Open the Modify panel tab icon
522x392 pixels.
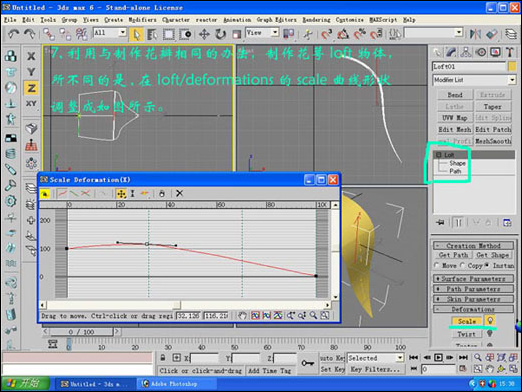pyautogui.click(x=451, y=52)
